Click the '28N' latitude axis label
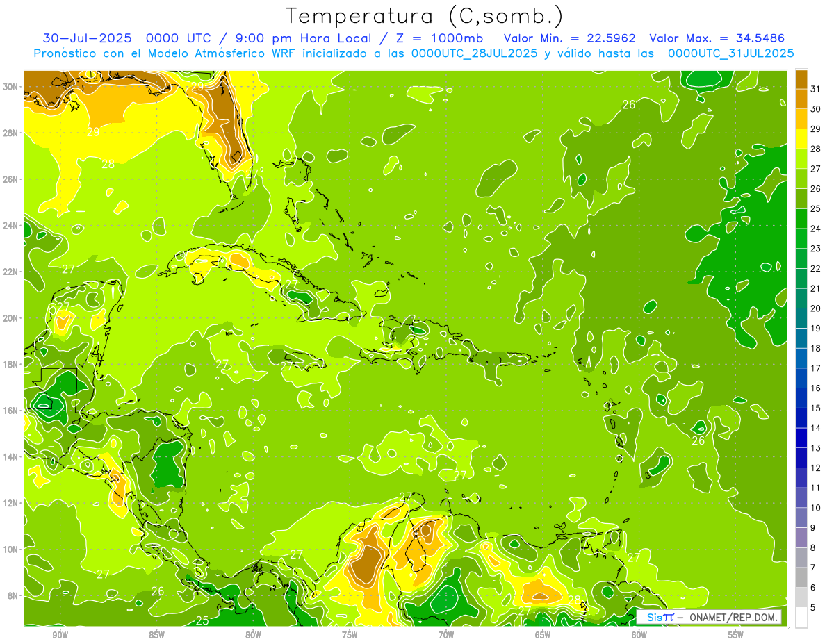Image resolution: width=834 pixels, height=644 pixels. [x=12, y=133]
